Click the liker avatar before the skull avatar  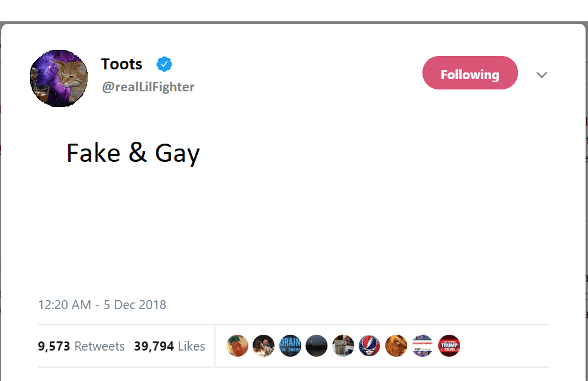(x=343, y=346)
